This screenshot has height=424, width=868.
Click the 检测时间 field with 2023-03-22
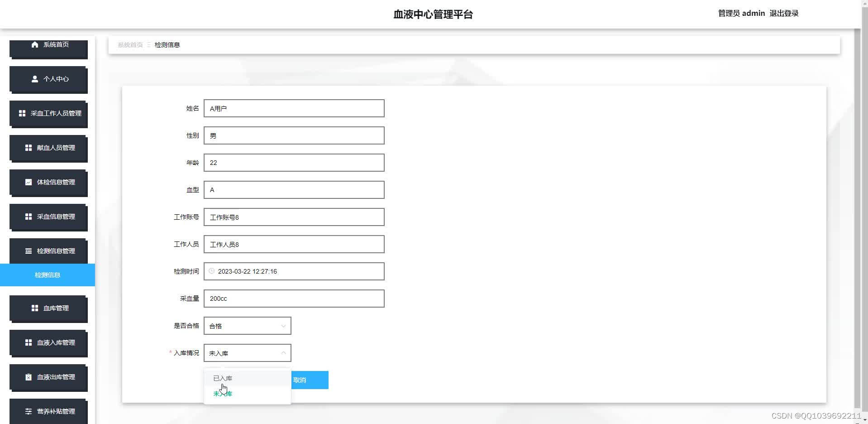294,271
